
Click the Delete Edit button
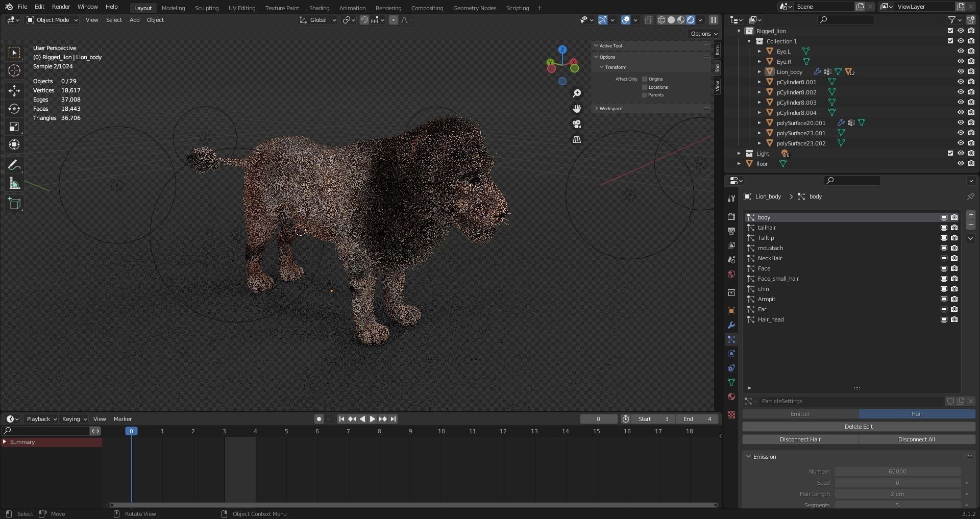(x=859, y=427)
